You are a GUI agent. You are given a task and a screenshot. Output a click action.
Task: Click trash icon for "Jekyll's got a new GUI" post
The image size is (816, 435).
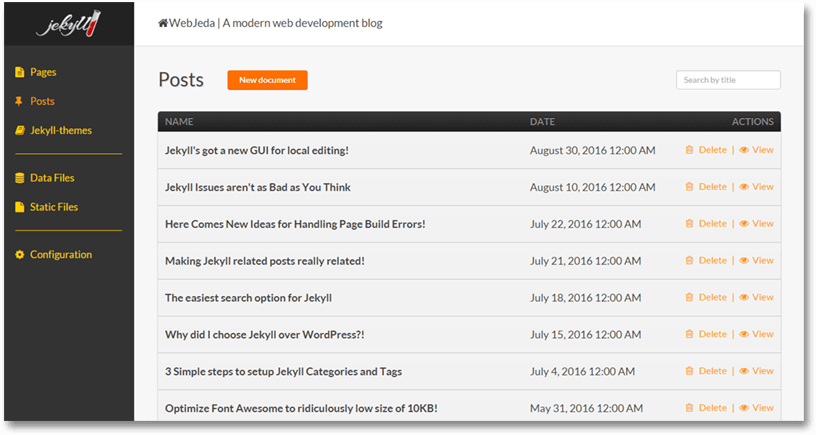pos(689,150)
